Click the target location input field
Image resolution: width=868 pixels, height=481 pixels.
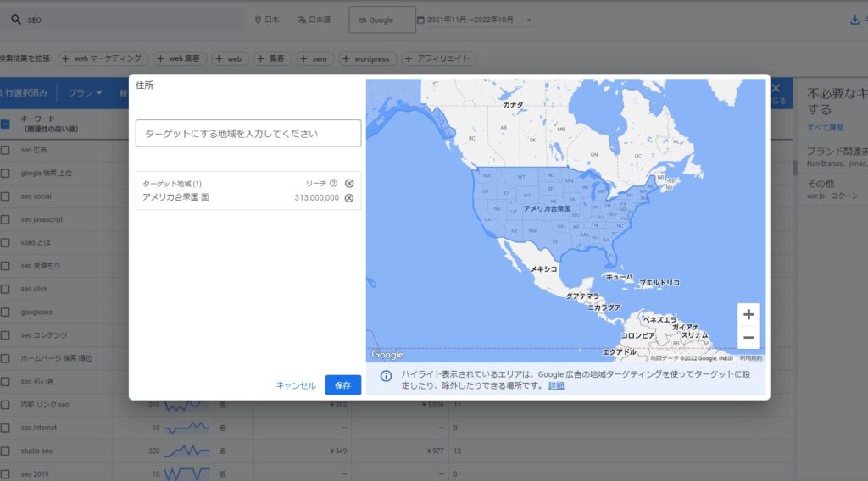[248, 133]
